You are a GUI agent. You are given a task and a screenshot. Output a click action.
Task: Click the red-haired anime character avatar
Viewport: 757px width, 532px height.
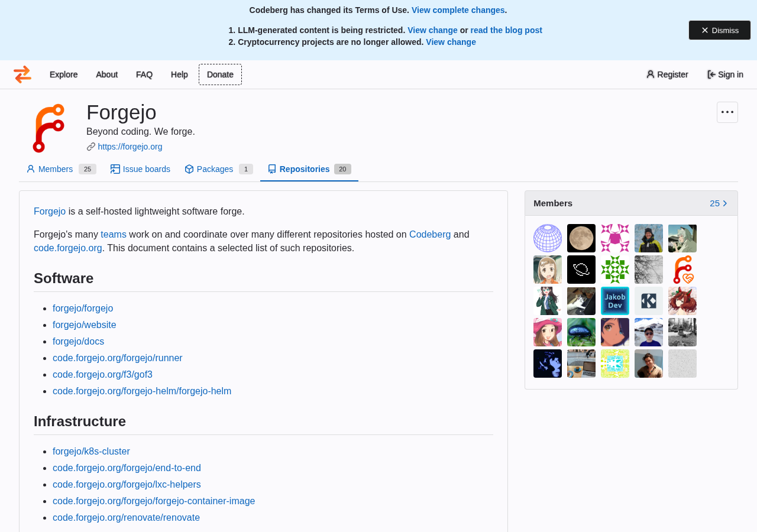682,301
